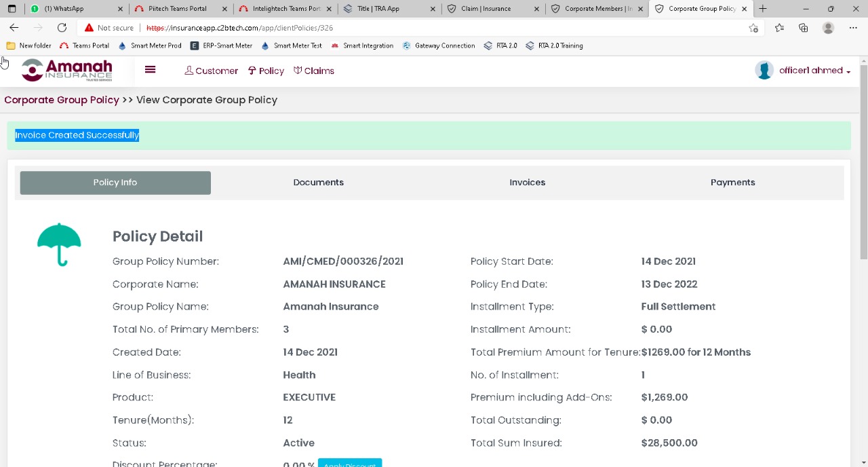Click the Amanah Insurance logo
The width and height of the screenshot is (868, 467).
click(x=66, y=70)
